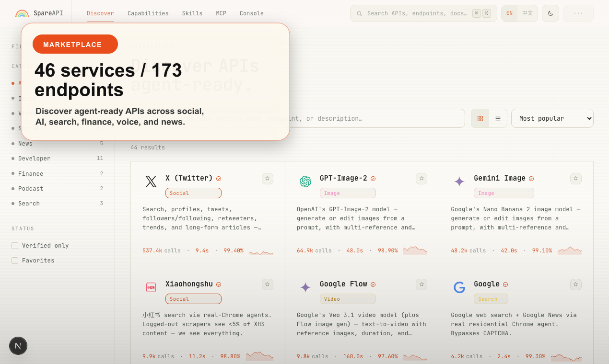Click the more options ellipsis button
The height and width of the screenshot is (364, 609).
(578, 13)
